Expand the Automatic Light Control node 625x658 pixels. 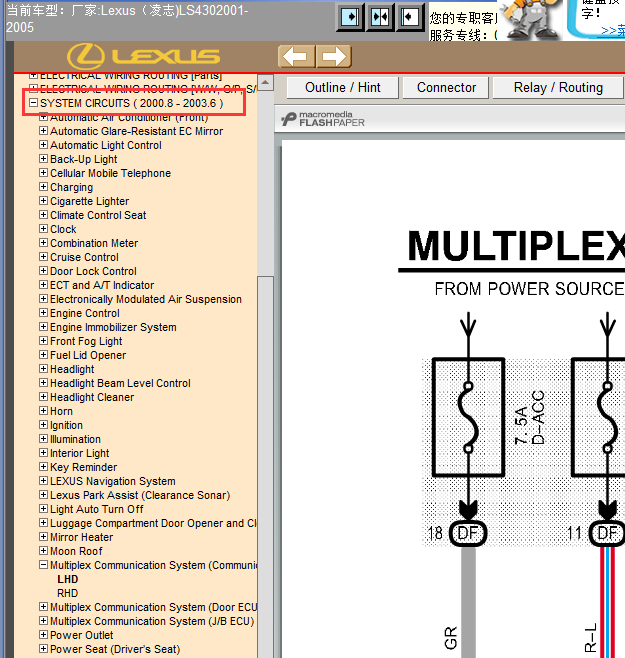point(43,145)
